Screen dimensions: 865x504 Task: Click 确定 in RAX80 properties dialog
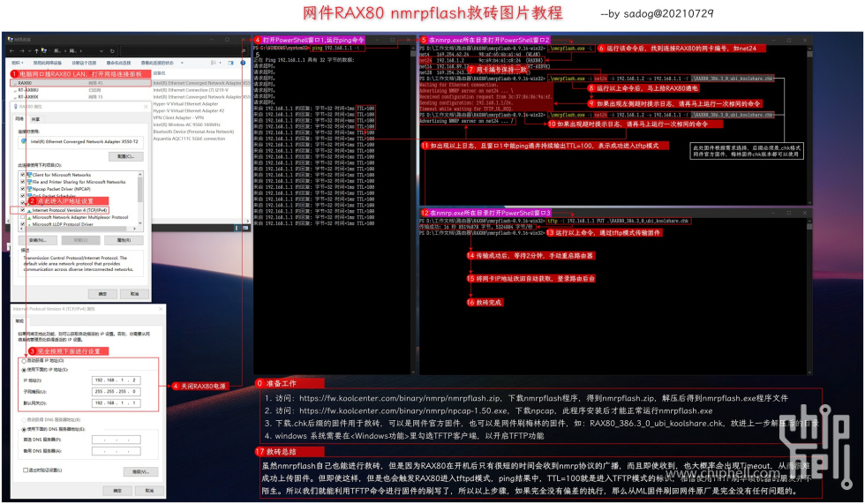point(102,294)
